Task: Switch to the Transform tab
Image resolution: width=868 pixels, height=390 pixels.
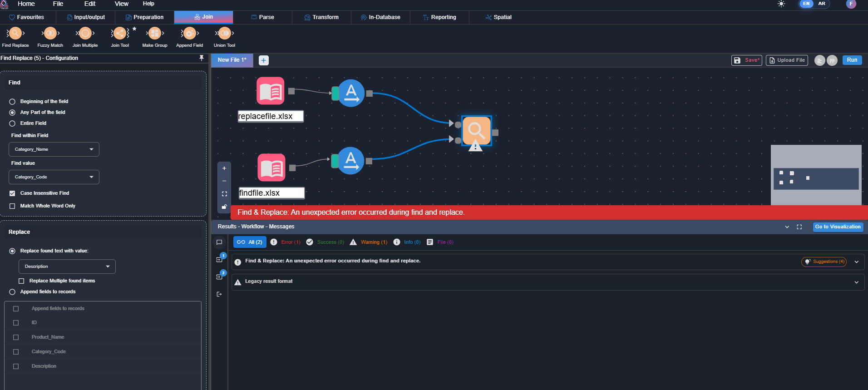Action: [321, 17]
